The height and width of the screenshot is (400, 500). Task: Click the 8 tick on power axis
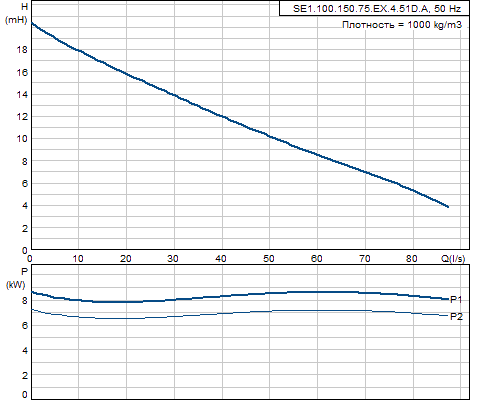(25, 300)
